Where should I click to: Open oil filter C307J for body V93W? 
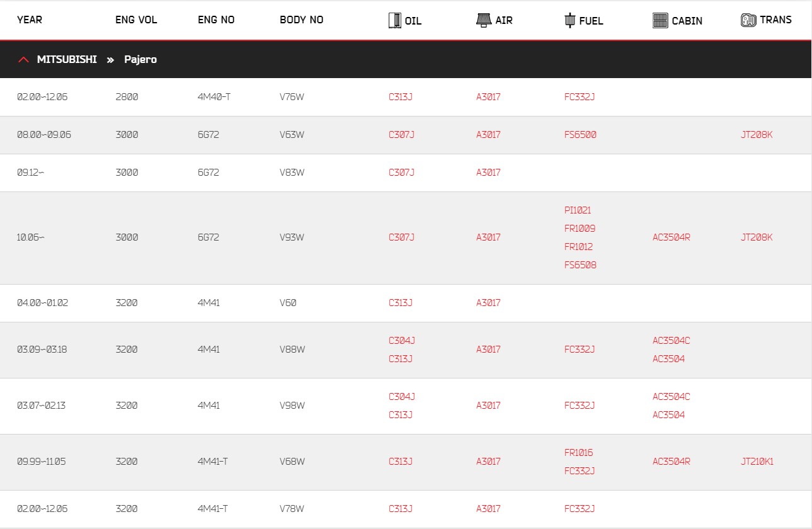click(x=401, y=237)
